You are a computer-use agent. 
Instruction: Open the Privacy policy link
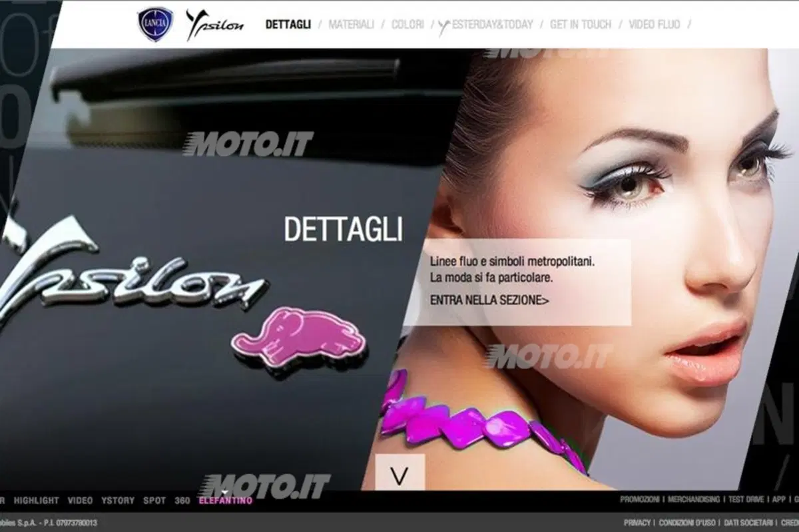[637, 523]
